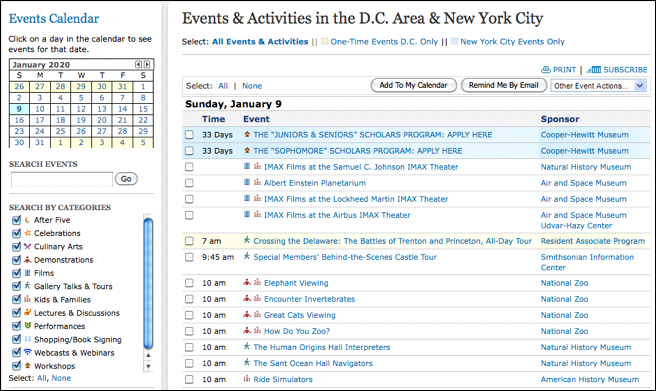This screenshot has width=656, height=391.
Task: Select All categories link in sidebar
Action: tap(41, 378)
